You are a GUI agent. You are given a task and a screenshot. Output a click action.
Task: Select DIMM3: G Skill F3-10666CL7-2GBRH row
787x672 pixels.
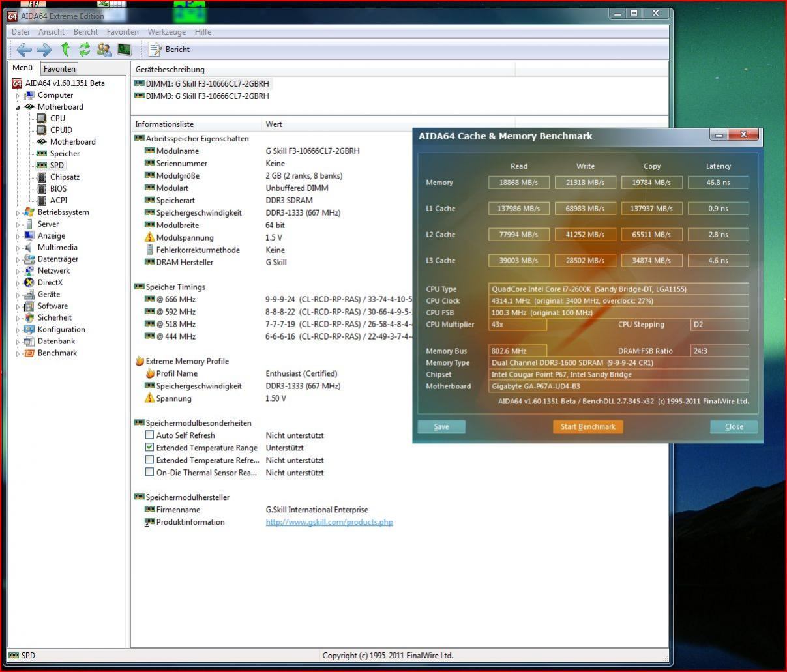pos(202,96)
